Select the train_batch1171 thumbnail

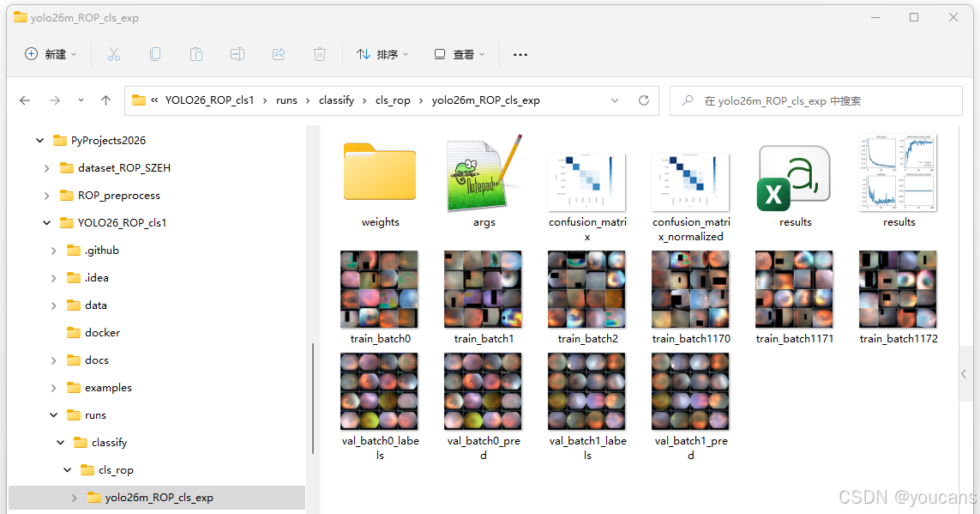pyautogui.click(x=795, y=289)
